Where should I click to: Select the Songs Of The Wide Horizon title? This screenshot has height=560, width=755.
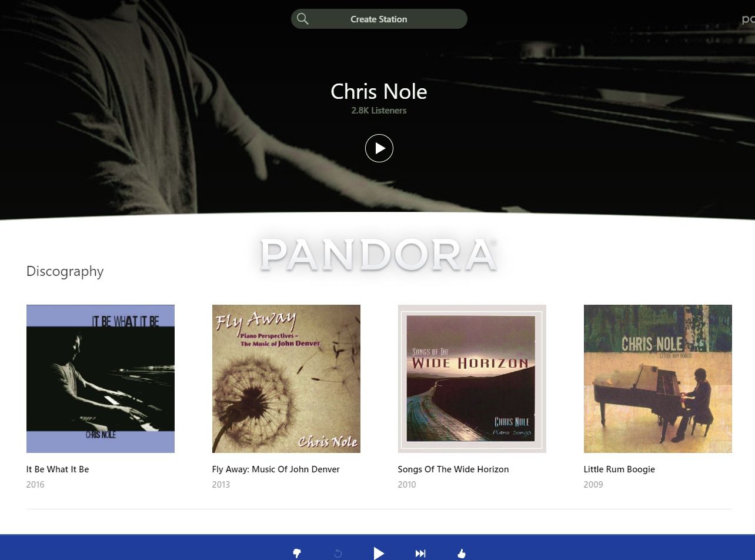click(453, 469)
